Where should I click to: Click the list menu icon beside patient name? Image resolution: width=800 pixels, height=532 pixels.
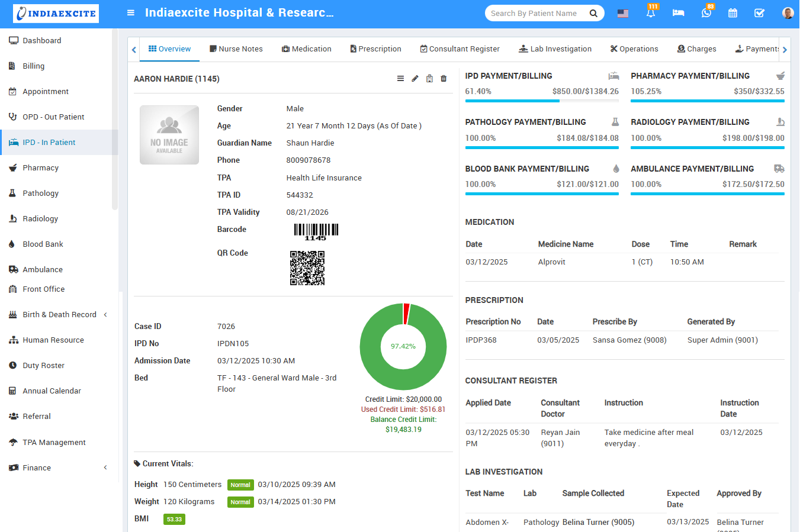pyautogui.click(x=400, y=79)
